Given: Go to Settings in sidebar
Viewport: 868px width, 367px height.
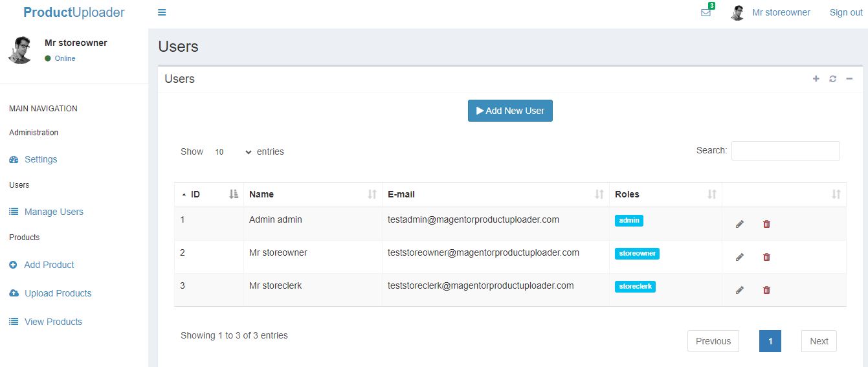Looking at the screenshot, I should point(41,159).
